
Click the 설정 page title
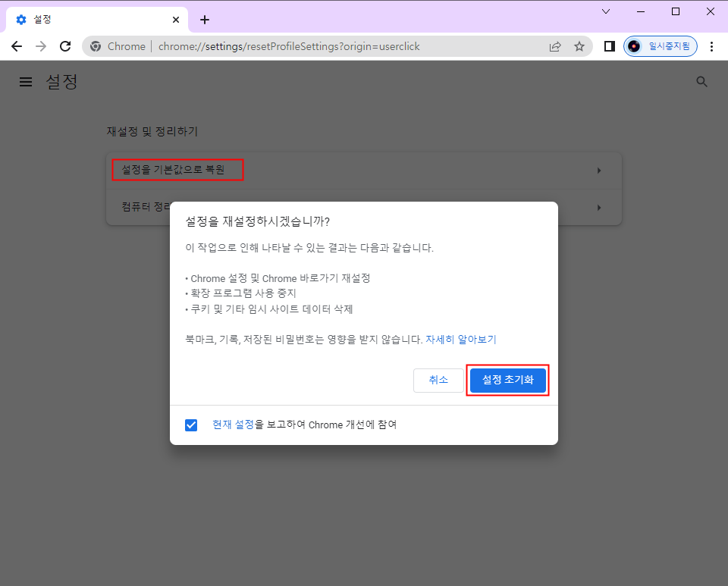pos(61,82)
